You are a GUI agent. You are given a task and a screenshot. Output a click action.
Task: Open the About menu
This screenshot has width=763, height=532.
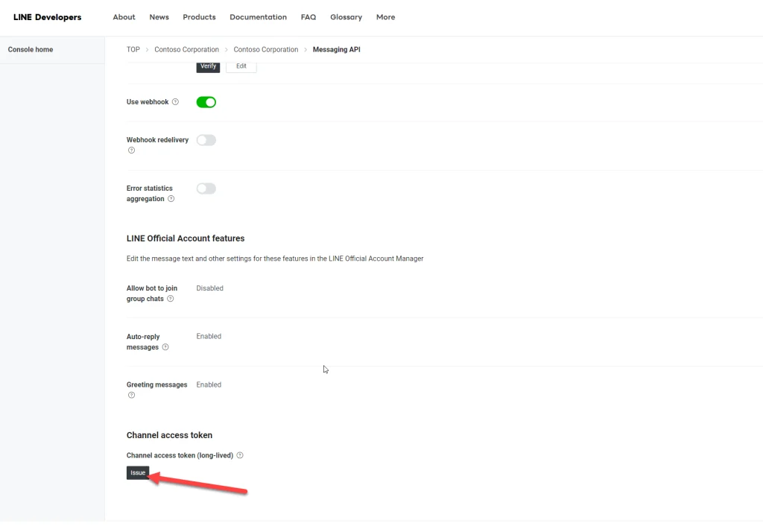click(124, 17)
